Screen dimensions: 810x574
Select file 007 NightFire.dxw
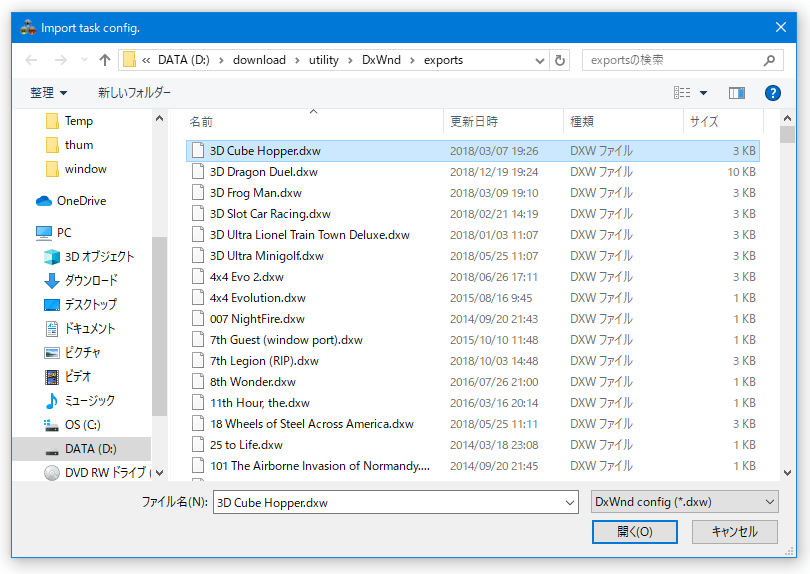(x=473, y=319)
